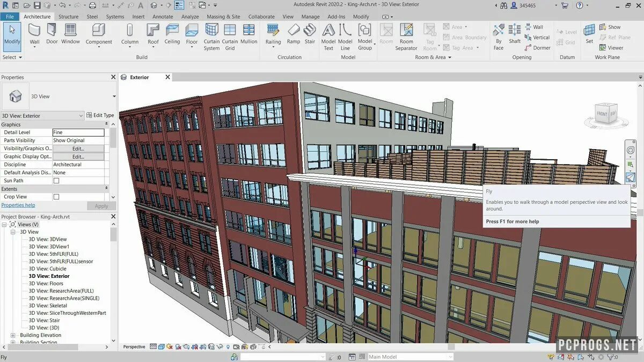Close the Properties palette

click(113, 77)
